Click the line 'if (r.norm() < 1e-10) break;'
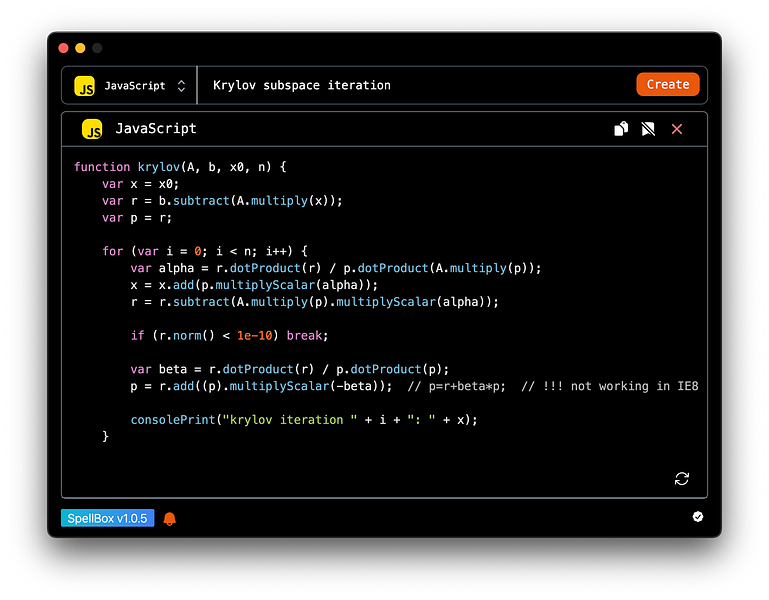The height and width of the screenshot is (600, 769). tap(229, 336)
